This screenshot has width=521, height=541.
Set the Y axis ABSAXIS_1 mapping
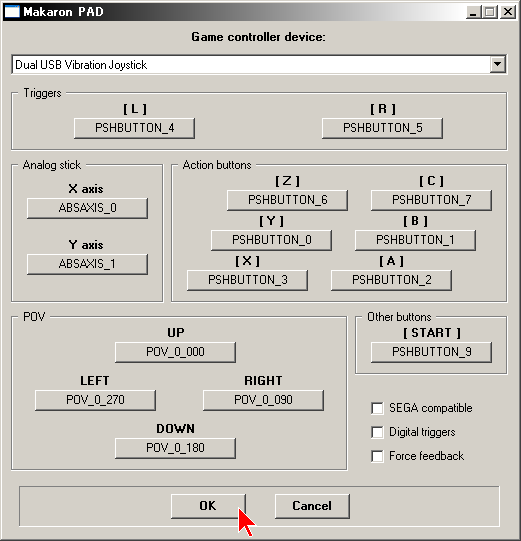[x=88, y=264]
